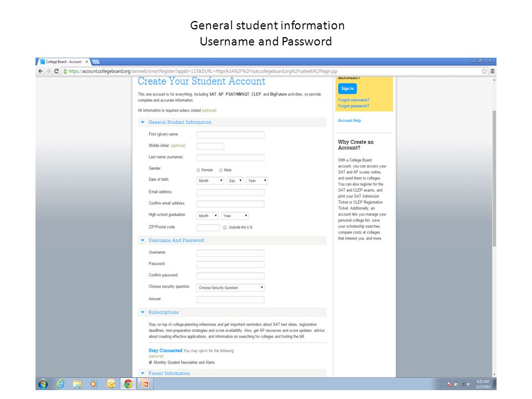This screenshot has width=532, height=399.
Task: Click the Create Your Student Account heading
Action: pos(202,81)
